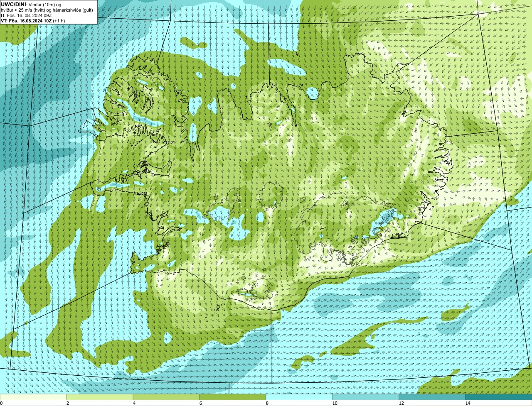This screenshot has height=406, width=532.
Task: Click the '14' label on the color scale
Action: pos(468,403)
